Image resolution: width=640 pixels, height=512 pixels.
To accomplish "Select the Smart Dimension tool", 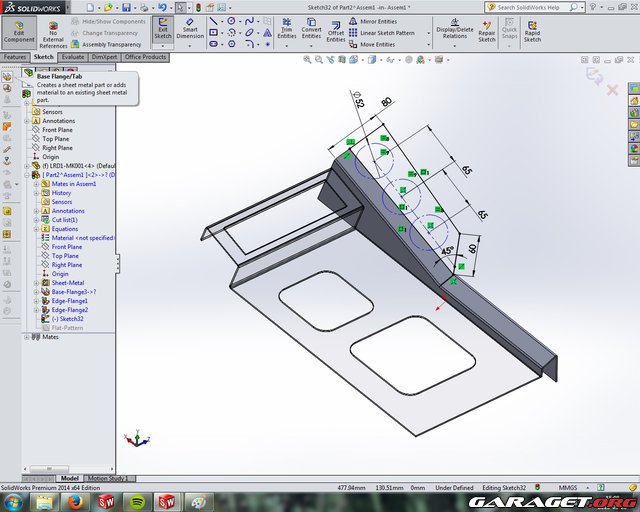I will click(190, 30).
